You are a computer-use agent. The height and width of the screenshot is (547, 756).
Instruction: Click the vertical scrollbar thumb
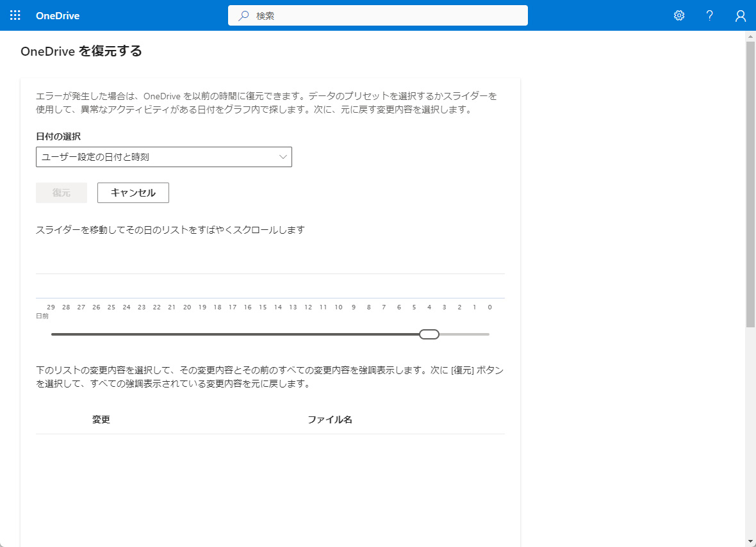[x=750, y=184]
